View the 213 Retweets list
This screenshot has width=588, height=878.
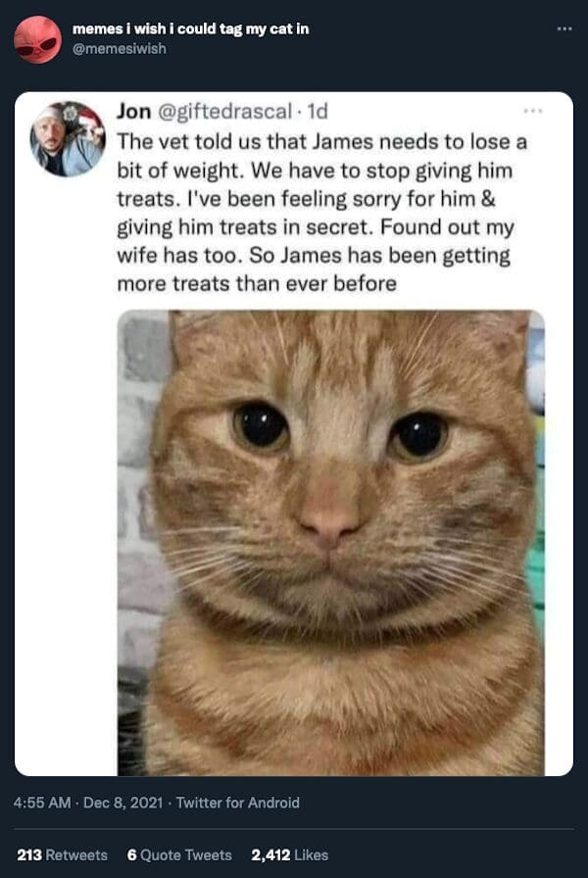point(62,855)
